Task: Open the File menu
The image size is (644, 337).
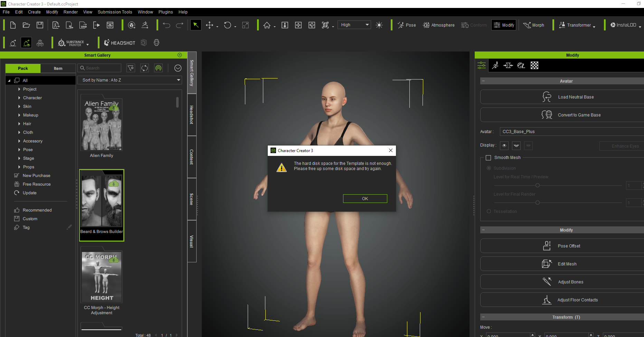Action: click(6, 12)
